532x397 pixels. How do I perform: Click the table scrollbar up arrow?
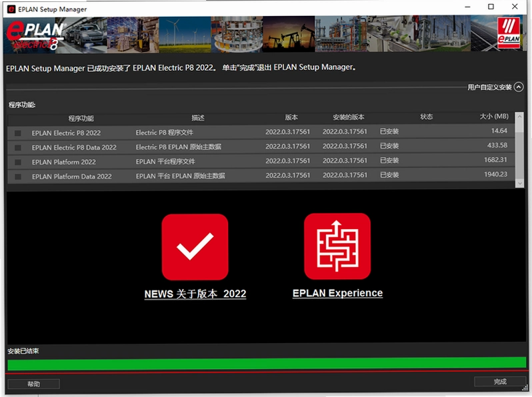519,117
